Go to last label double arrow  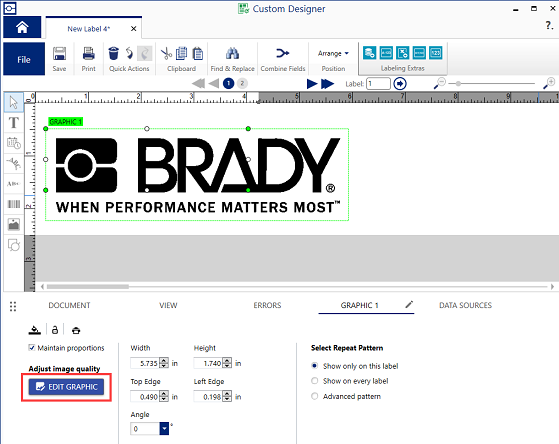coord(327,84)
